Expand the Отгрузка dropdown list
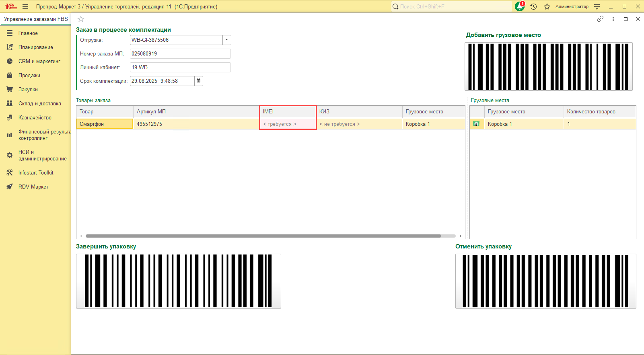644x355 pixels. click(x=227, y=40)
